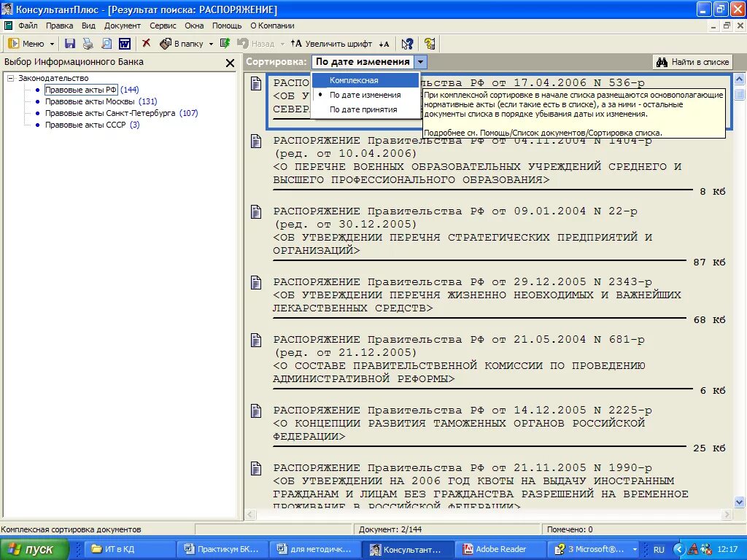Click document icon of order N 1404-р
Screen dimensions: 747x560
tap(256, 141)
